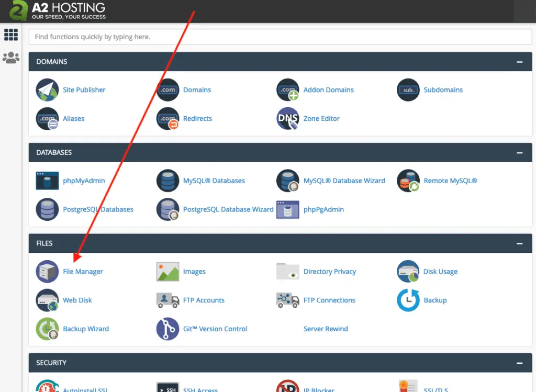Click the Redirects icon
This screenshot has height=392, width=536.
[x=167, y=119]
